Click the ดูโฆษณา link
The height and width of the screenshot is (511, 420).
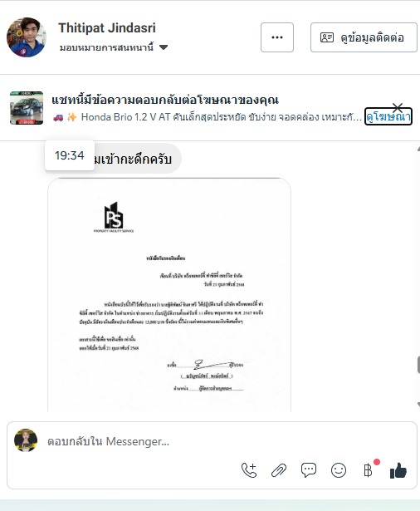coord(388,116)
